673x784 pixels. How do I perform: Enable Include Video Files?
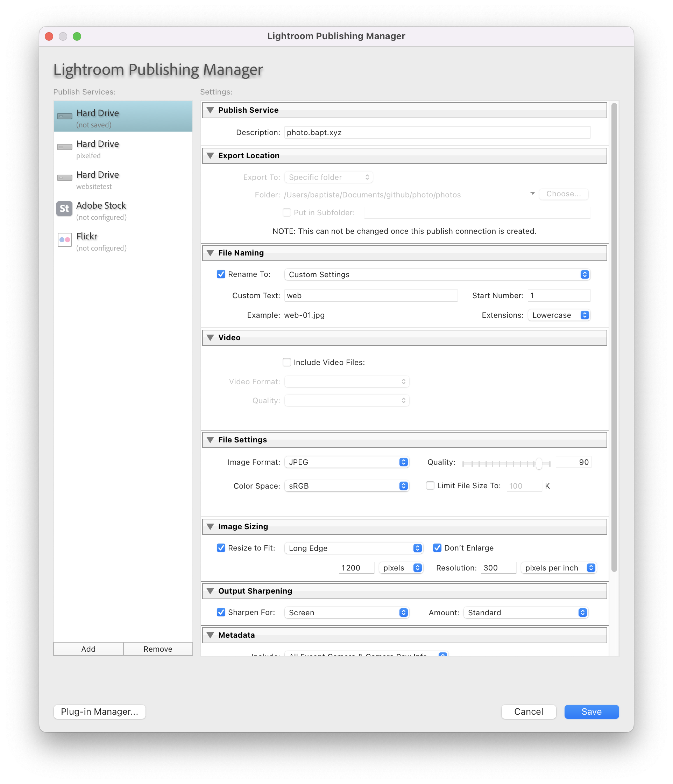coord(286,363)
